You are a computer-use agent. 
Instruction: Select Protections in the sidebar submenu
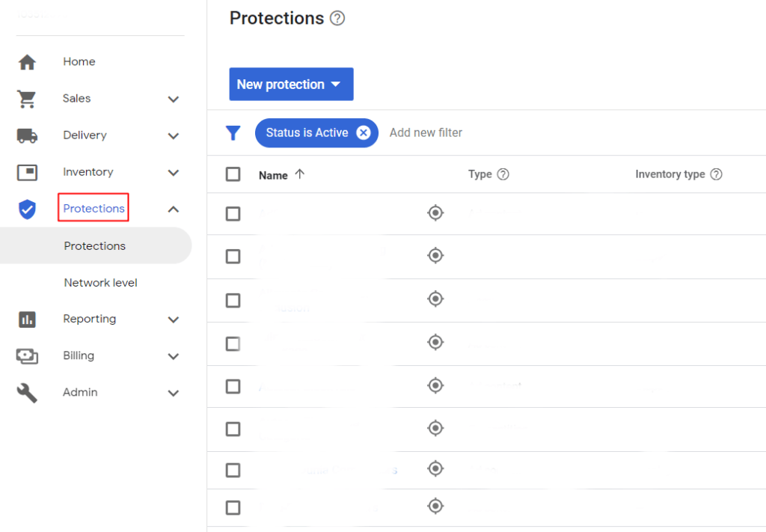click(94, 245)
